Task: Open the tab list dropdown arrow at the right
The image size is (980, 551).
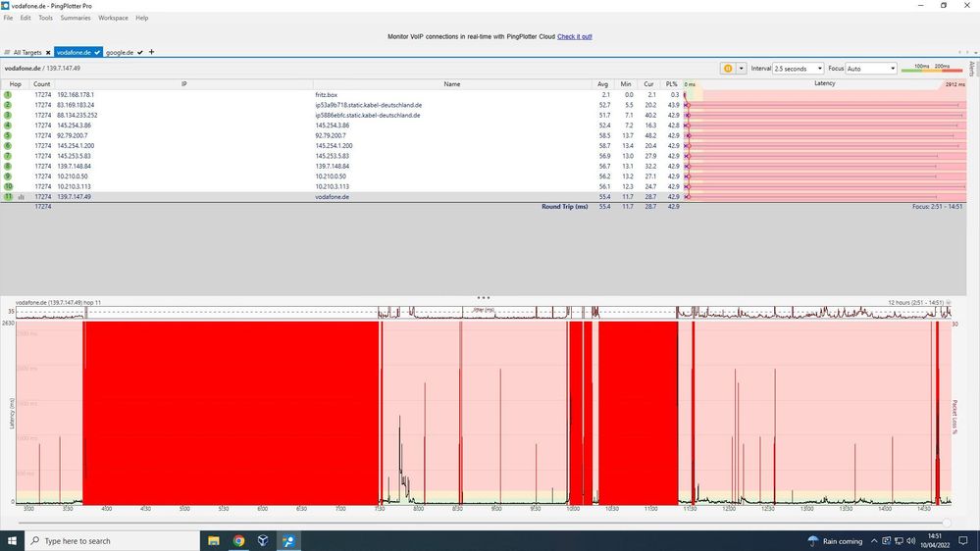Action: coord(974,53)
